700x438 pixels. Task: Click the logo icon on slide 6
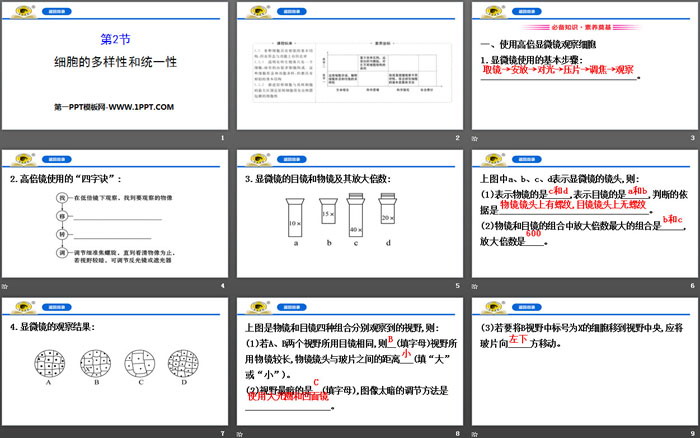coord(493,159)
